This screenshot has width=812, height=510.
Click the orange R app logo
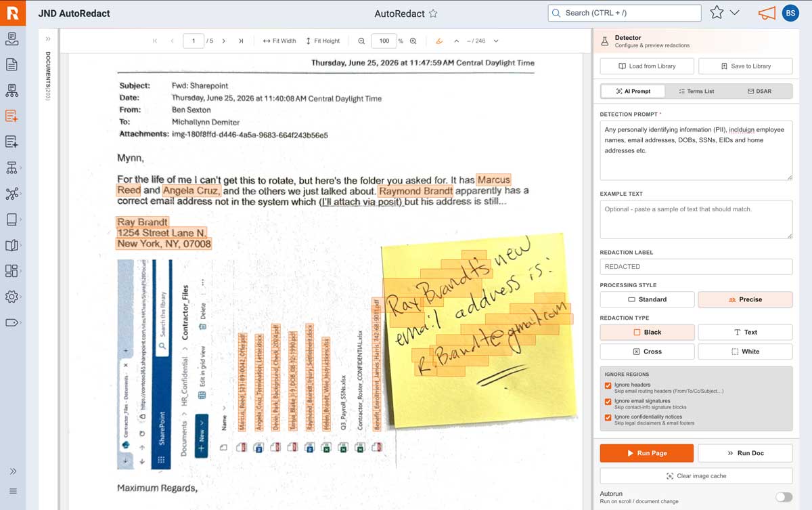click(x=13, y=13)
